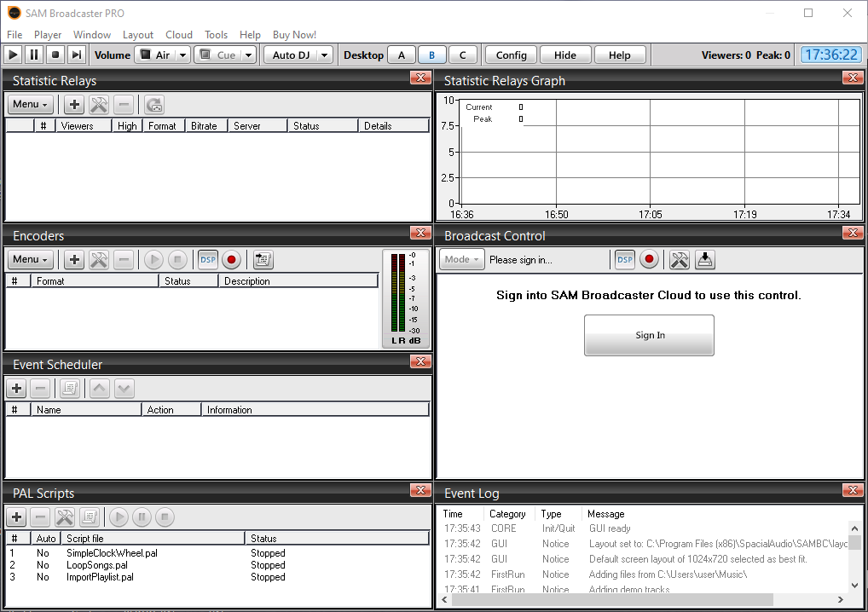Select SimpleClockWheel.pal script row

(217, 553)
